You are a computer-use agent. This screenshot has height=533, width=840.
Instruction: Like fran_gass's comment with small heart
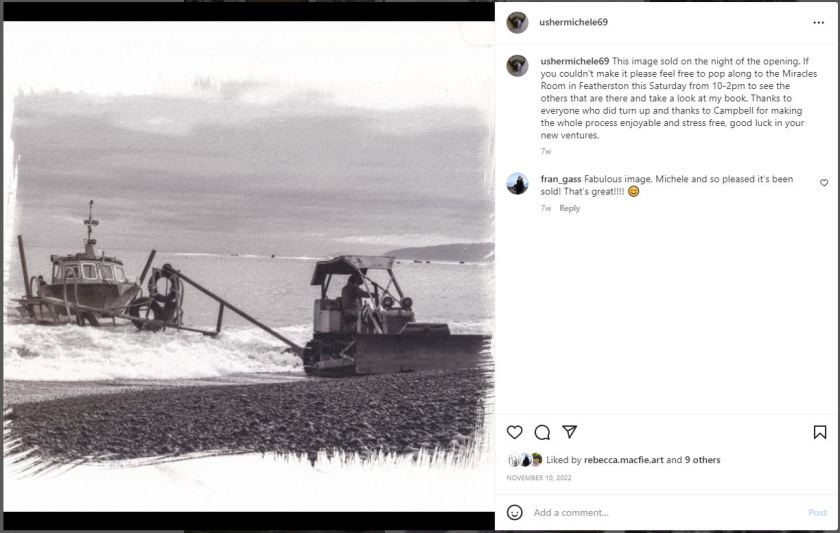point(824,183)
